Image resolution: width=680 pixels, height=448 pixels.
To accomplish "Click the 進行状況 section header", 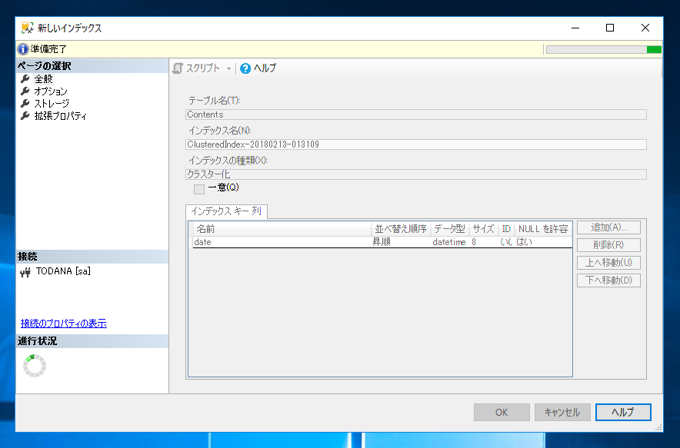I will (x=92, y=341).
